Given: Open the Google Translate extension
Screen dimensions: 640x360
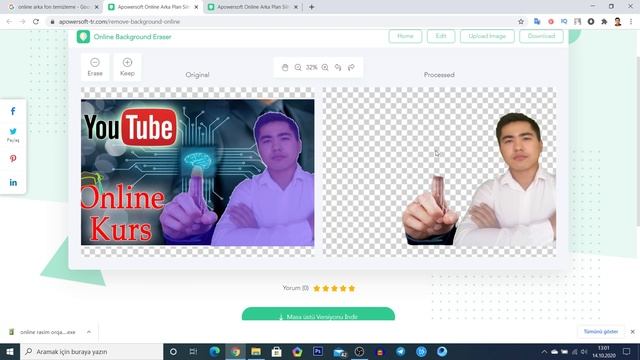Looking at the screenshot, I should coord(537,22).
